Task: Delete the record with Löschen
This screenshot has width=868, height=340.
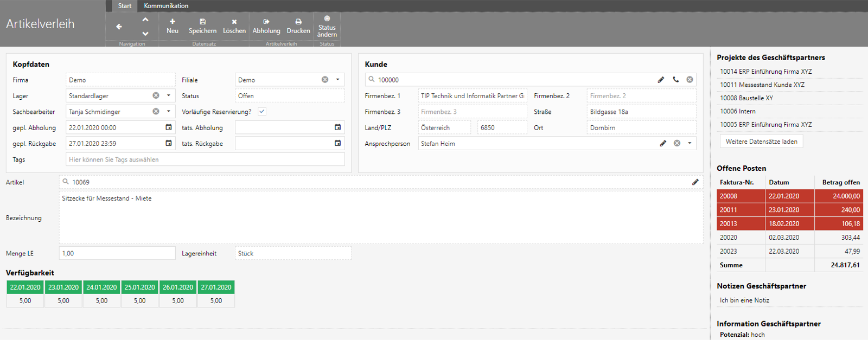Action: coord(234,26)
